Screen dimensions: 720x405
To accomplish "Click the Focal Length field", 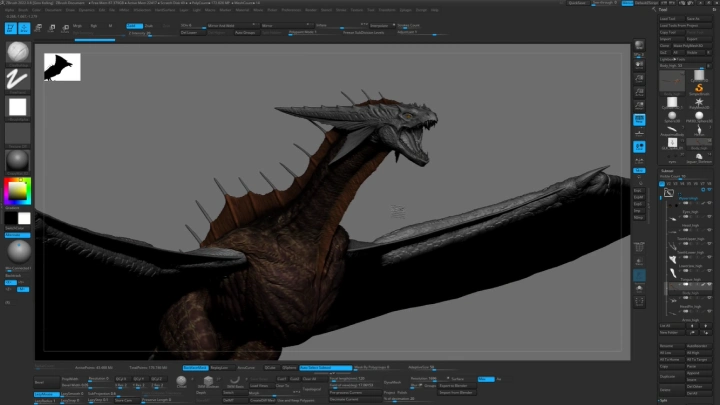I will 355,379.
